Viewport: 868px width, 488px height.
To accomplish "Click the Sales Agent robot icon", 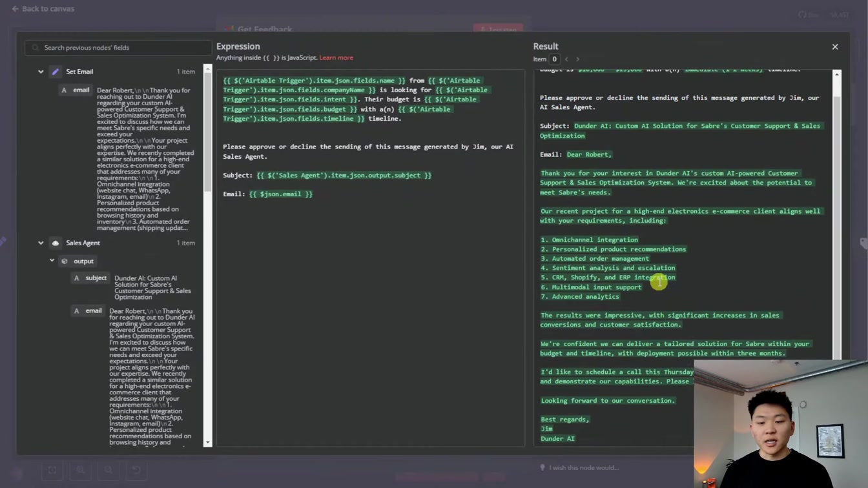I will [x=56, y=243].
